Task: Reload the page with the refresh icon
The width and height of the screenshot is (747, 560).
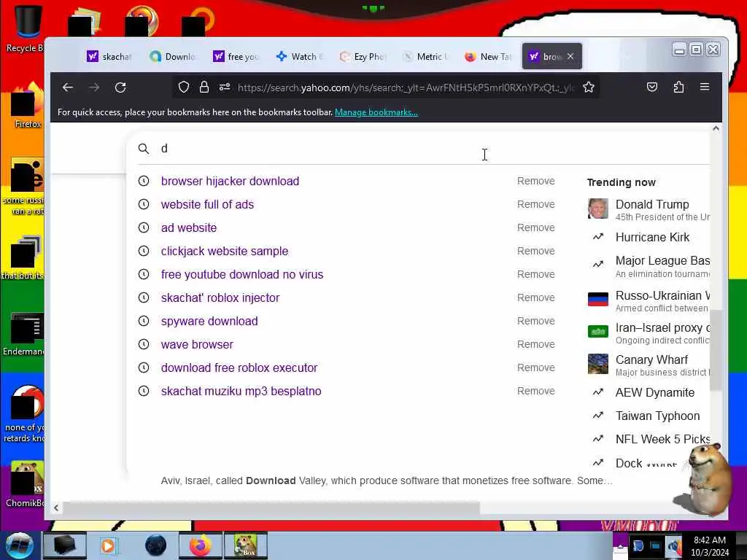Action: pyautogui.click(x=120, y=87)
